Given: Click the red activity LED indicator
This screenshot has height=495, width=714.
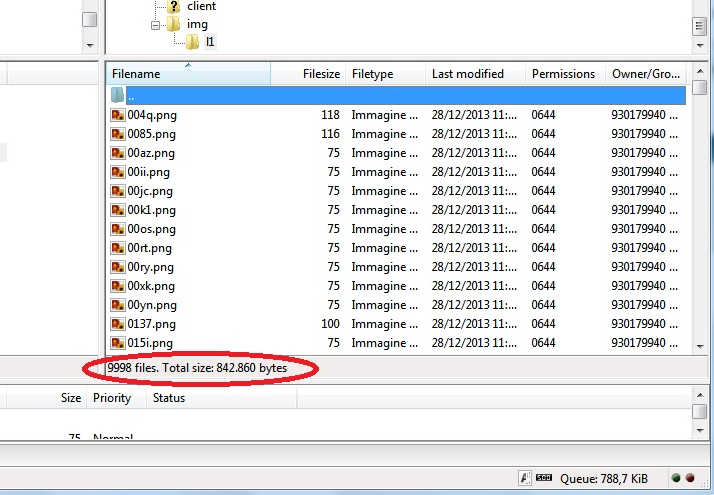Looking at the screenshot, I should (x=690, y=478).
